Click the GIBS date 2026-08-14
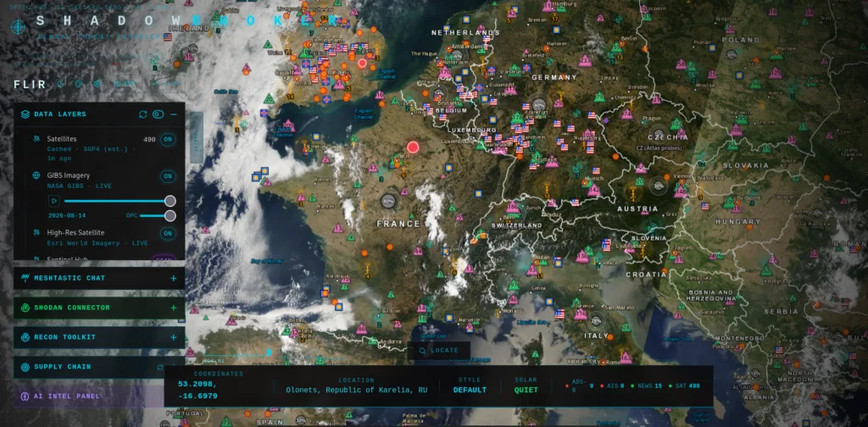 tap(66, 216)
